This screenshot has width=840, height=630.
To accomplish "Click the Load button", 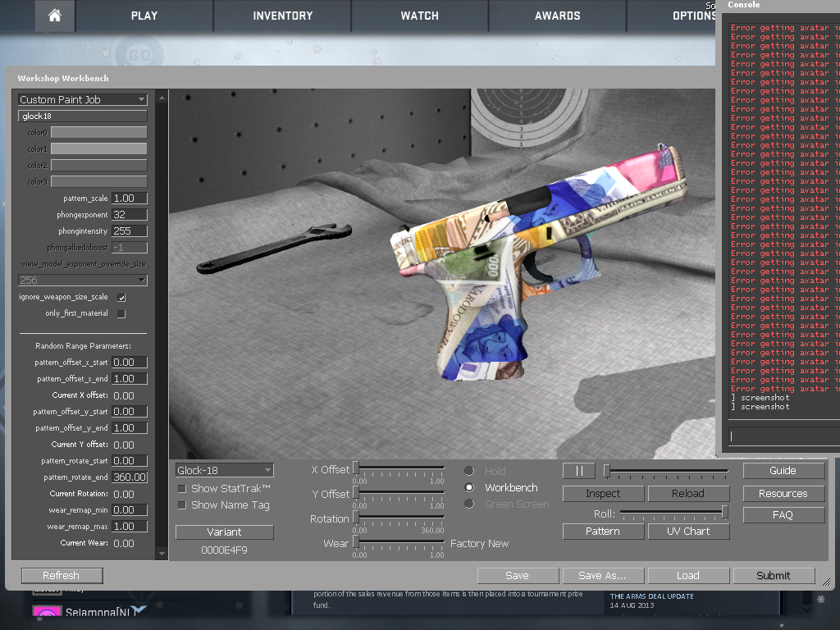I will [688, 575].
